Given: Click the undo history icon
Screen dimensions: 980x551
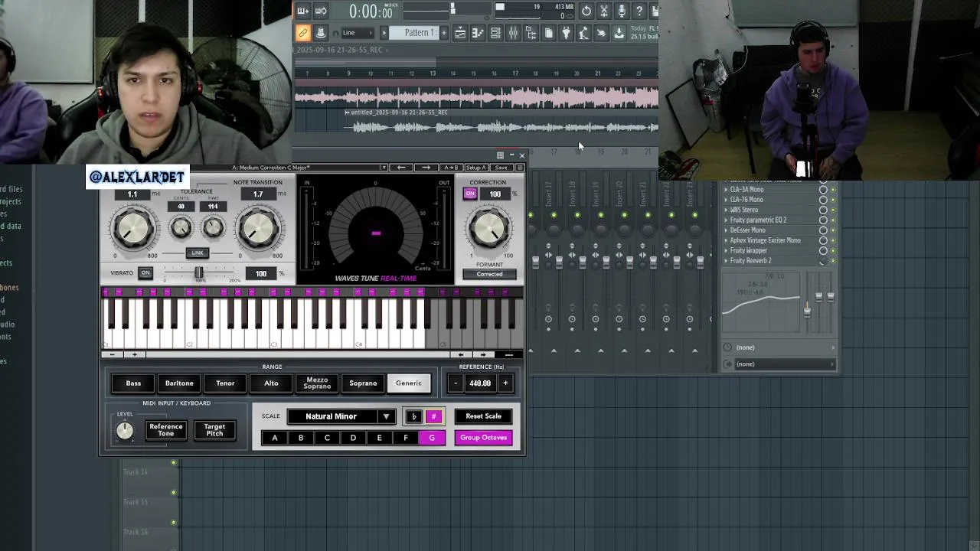Looking at the screenshot, I should click(586, 11).
